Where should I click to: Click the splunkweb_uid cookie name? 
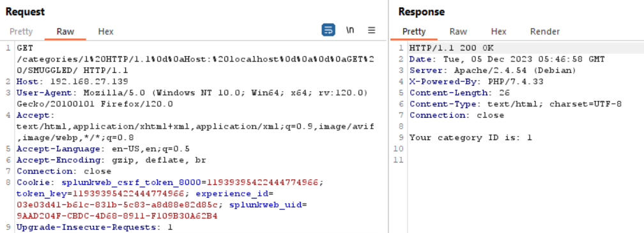coord(265,205)
